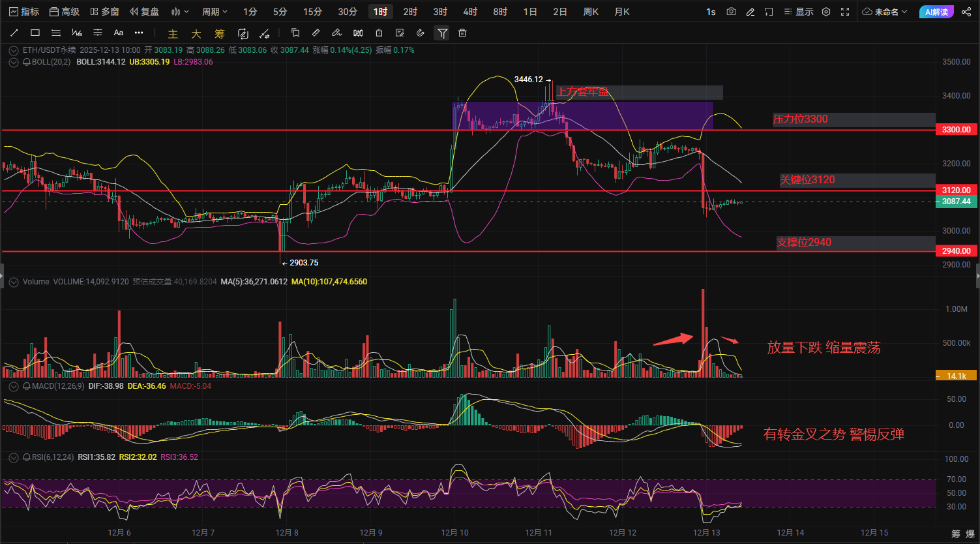
Task: Choose the Aa text annotation tool
Action: 118,33
